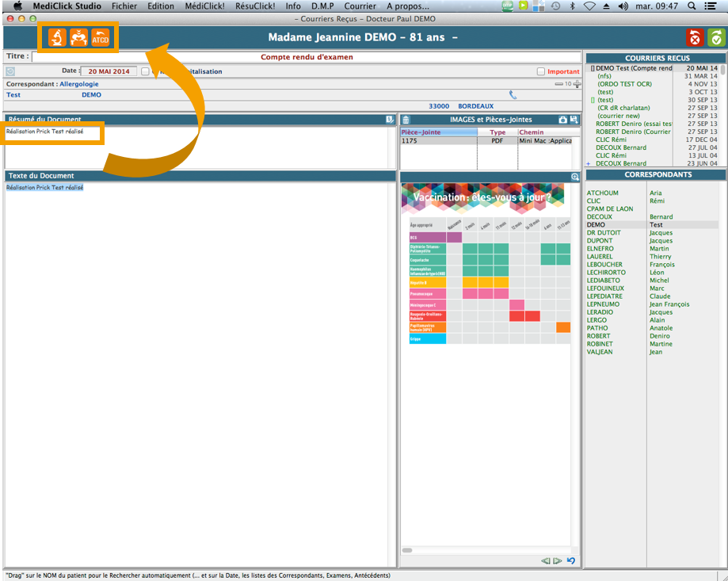Select LEBOUCHER in the correspondants list
The height and width of the screenshot is (581, 728).
(604, 265)
